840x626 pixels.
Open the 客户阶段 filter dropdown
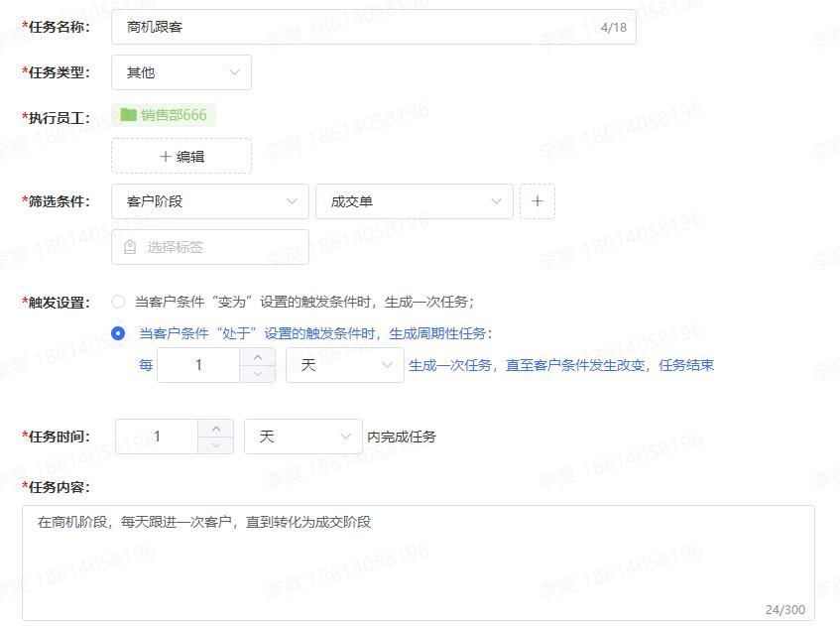point(210,201)
